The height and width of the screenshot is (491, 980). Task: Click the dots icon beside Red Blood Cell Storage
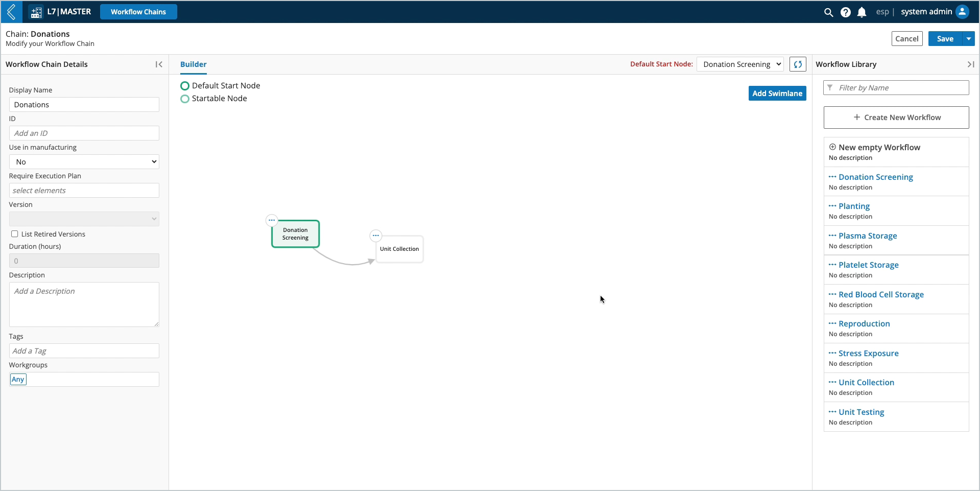pos(832,294)
